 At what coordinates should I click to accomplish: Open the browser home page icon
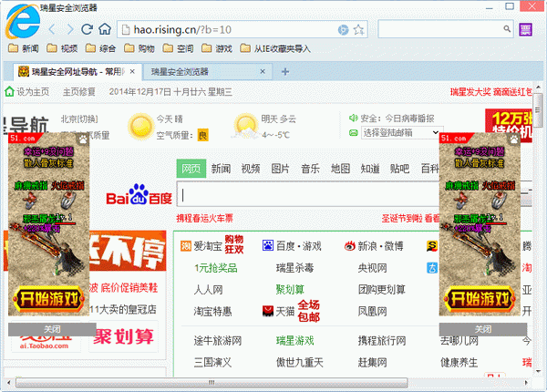pyautogui.click(x=105, y=29)
